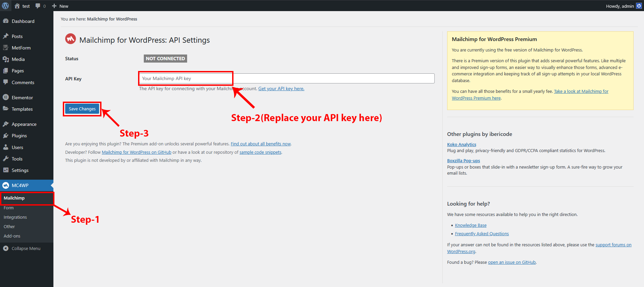Follow the Get your API key here link
This screenshot has height=287, width=644.
point(281,89)
